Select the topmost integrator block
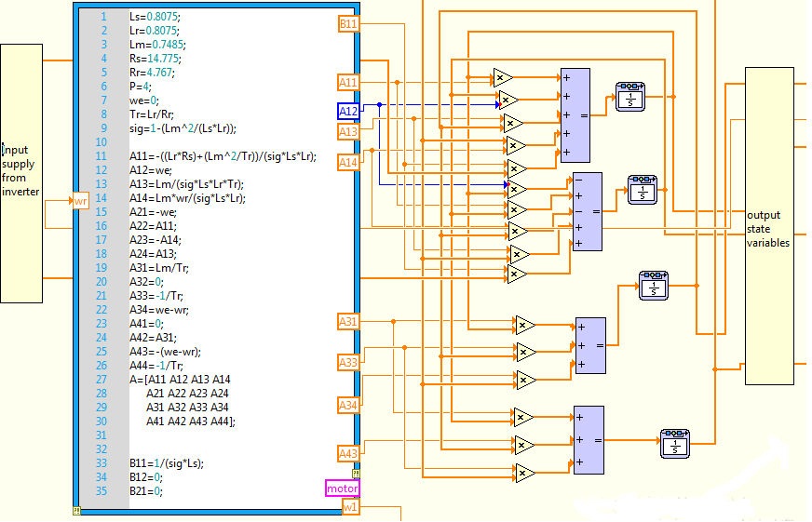 click(630, 96)
